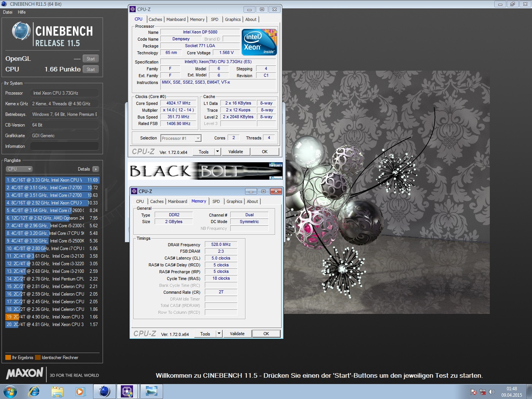
Task: Click Tools button in upper CPU-Z
Action: pyautogui.click(x=204, y=152)
